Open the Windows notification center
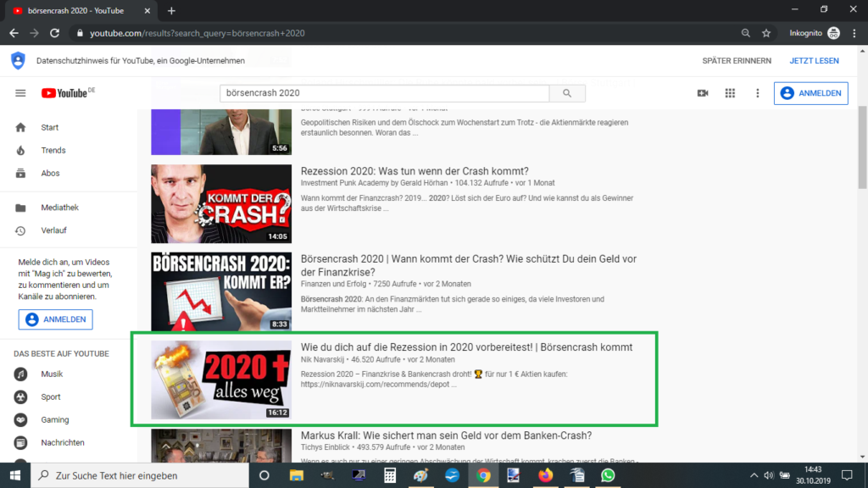The width and height of the screenshot is (868, 488). click(847, 475)
